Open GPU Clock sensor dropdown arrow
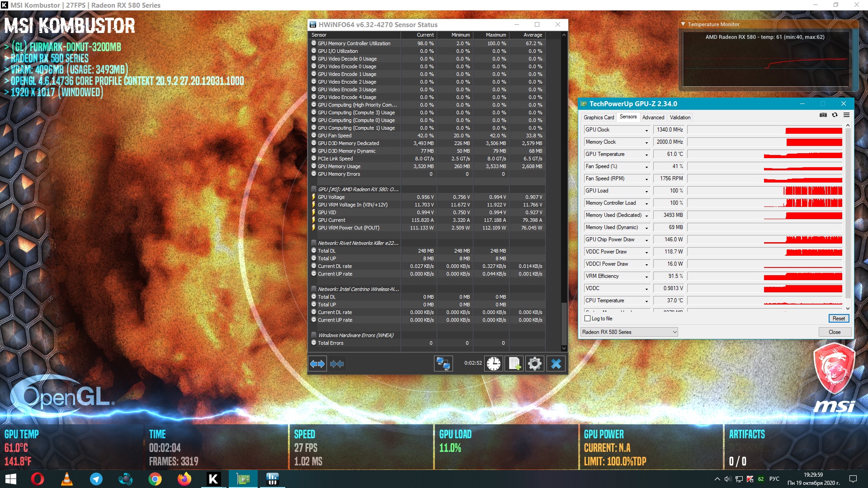This screenshot has height=488, width=868. (x=646, y=130)
